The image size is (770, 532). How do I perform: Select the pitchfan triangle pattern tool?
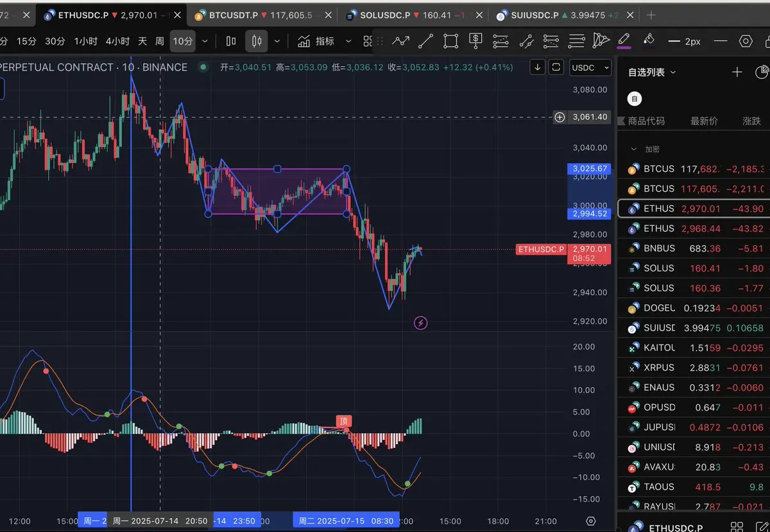tap(601, 41)
